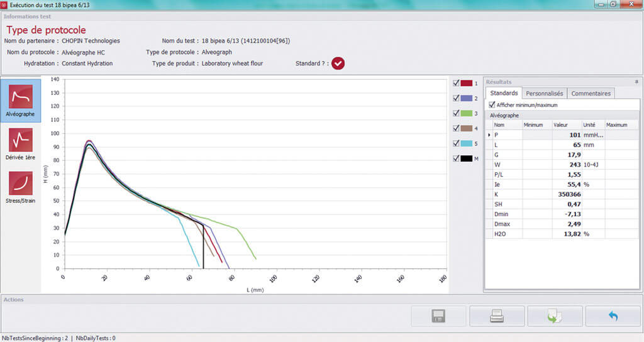Disable Afficher minimum/maximum checkbox
Image resolution: width=644 pixels, height=342 pixels.
click(x=492, y=105)
